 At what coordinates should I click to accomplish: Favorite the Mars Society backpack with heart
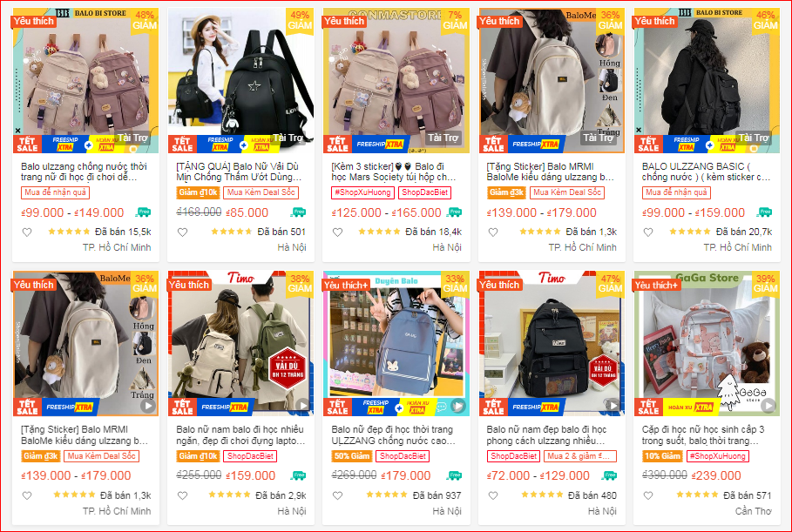click(x=337, y=232)
